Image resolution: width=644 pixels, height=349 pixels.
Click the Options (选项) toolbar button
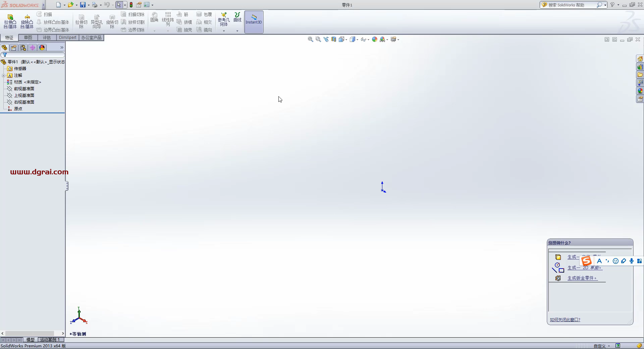tap(147, 5)
